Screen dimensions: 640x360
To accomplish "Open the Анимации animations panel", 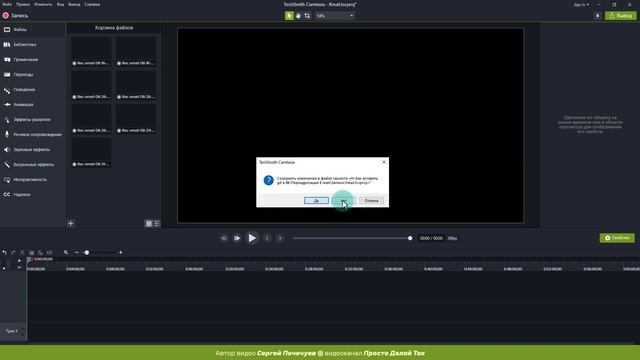I will coord(33,104).
